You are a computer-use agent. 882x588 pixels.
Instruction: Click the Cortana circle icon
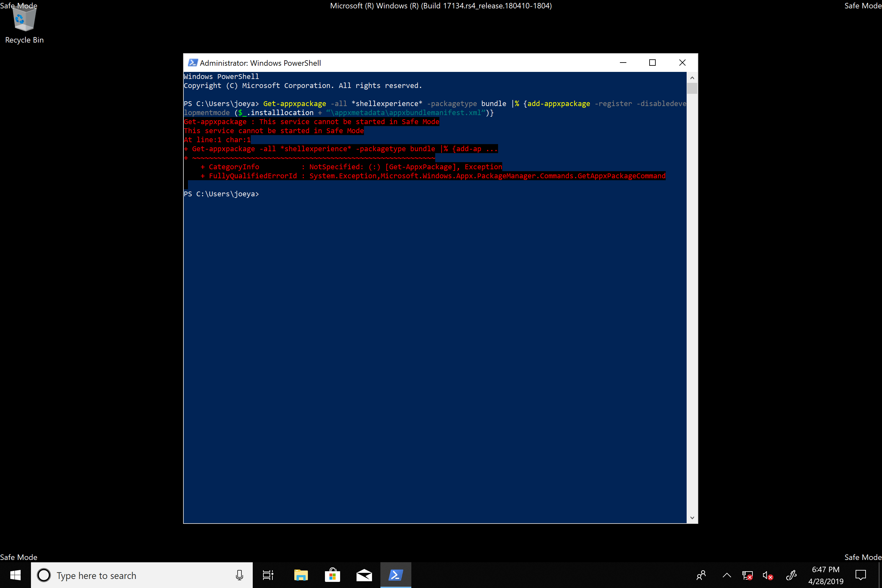[44, 575]
